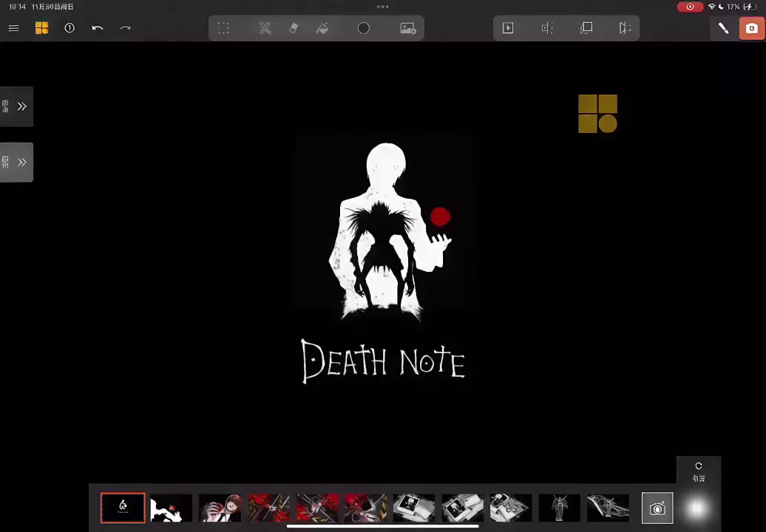This screenshot has height=532, width=766.
Task: Expand the upper left side panel
Action: (x=17, y=106)
